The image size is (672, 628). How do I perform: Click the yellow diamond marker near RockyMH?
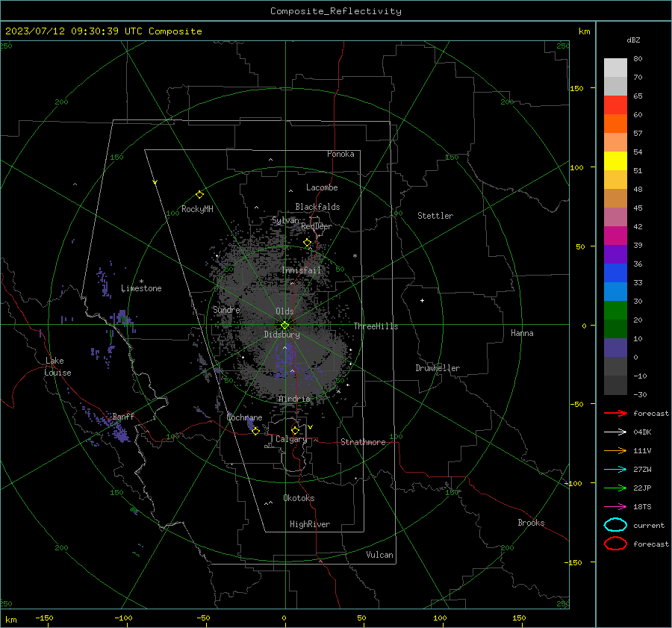tap(199, 195)
